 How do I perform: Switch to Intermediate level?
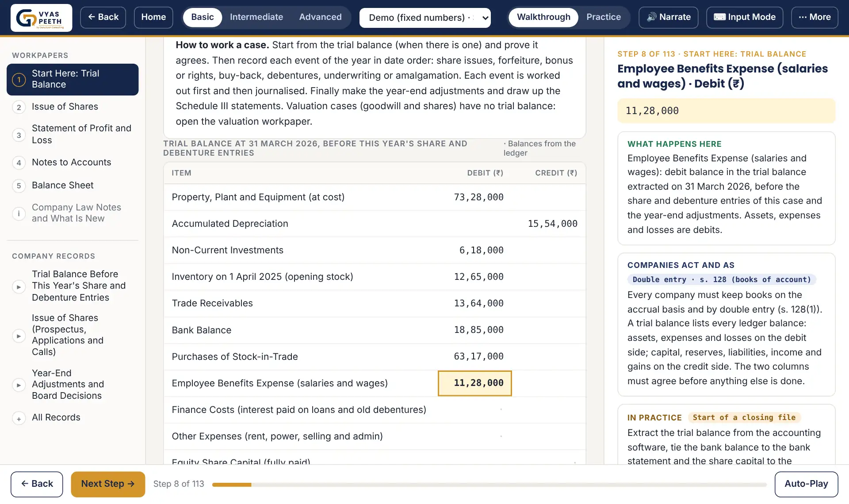(256, 17)
